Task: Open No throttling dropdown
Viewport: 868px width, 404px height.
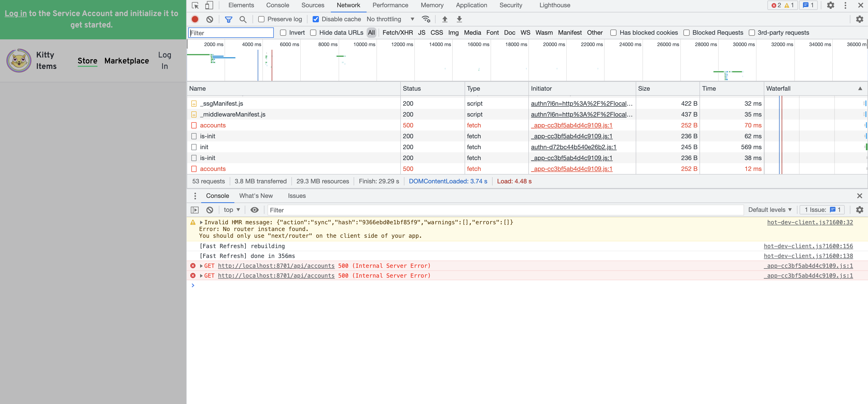Action: [390, 19]
